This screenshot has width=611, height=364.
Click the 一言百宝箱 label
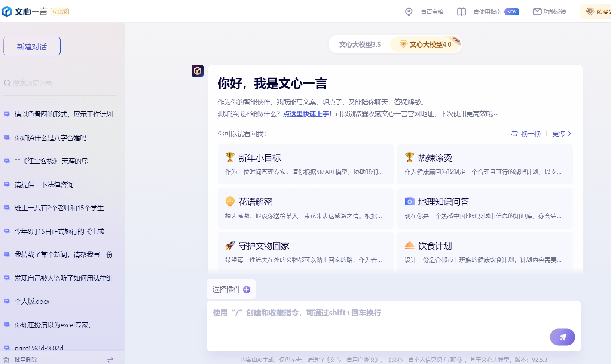coord(429,12)
